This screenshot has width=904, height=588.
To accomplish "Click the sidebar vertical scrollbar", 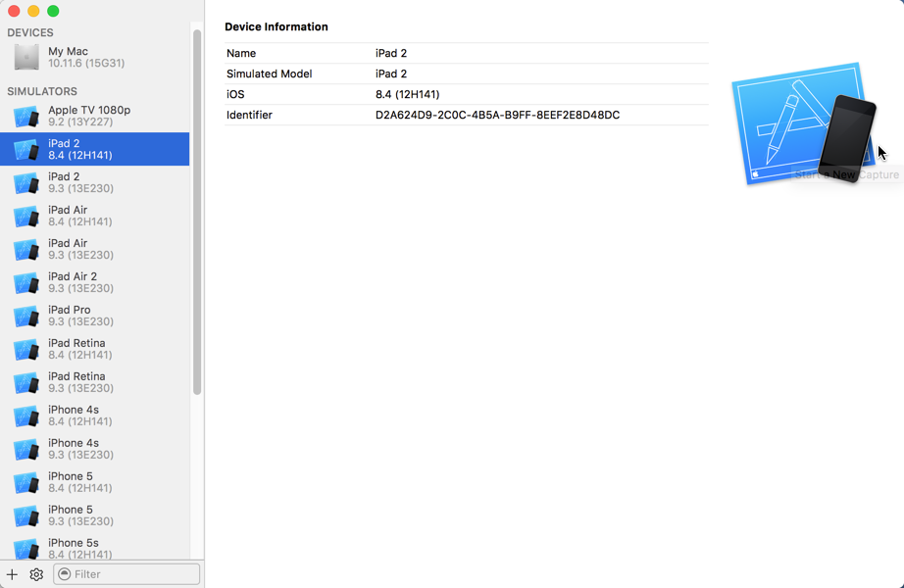I will 197,212.
